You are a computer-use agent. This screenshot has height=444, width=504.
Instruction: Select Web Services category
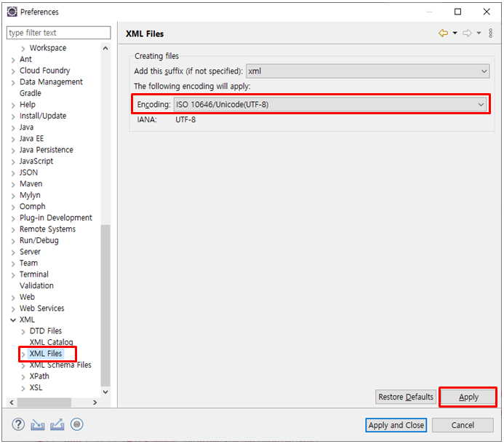pyautogui.click(x=41, y=308)
